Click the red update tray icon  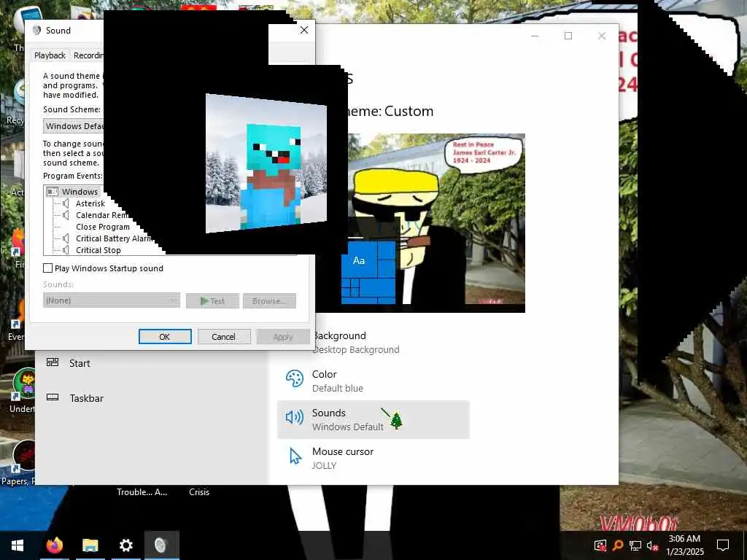[x=600, y=545]
